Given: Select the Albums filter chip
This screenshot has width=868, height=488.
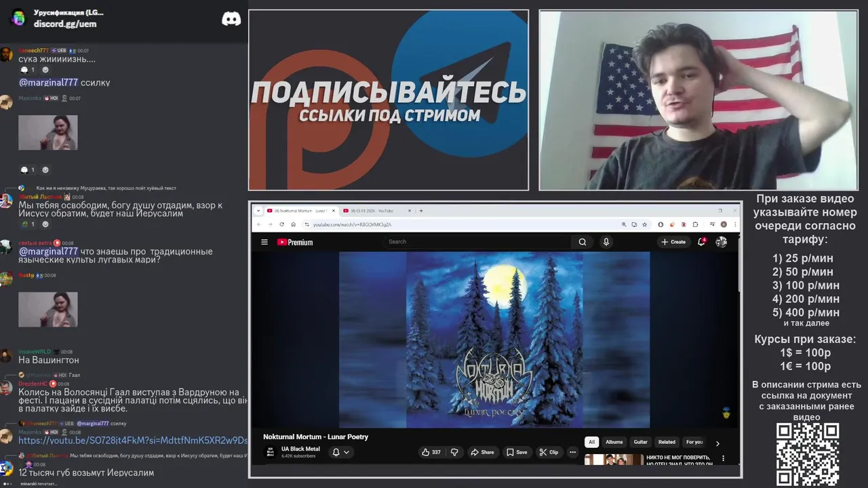Looking at the screenshot, I should (x=614, y=442).
